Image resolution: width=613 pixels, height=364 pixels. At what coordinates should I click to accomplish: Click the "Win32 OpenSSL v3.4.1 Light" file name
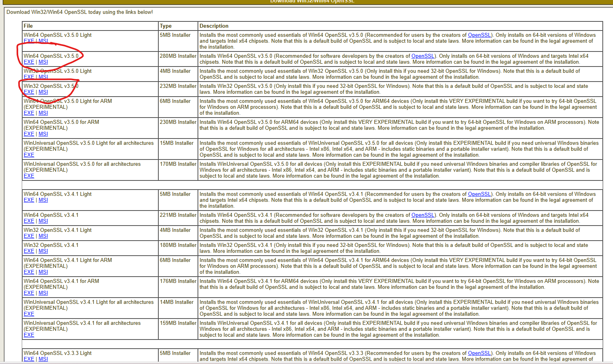(57, 230)
